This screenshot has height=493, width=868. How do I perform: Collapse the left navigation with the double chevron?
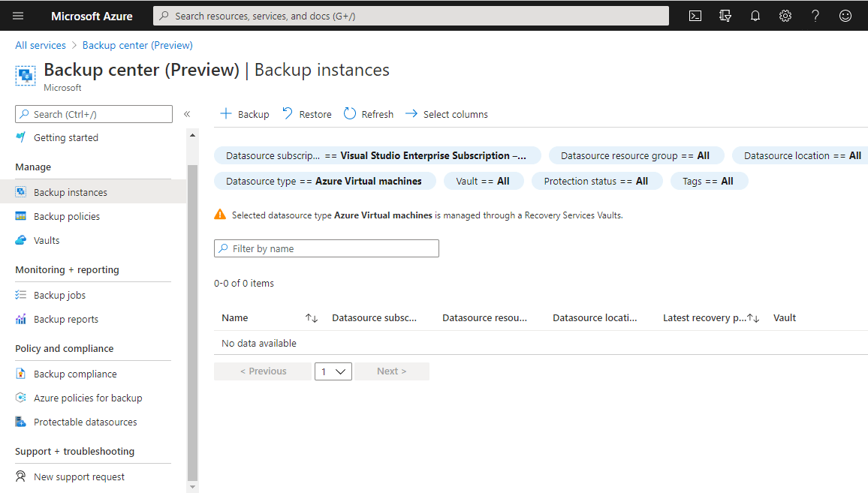187,114
